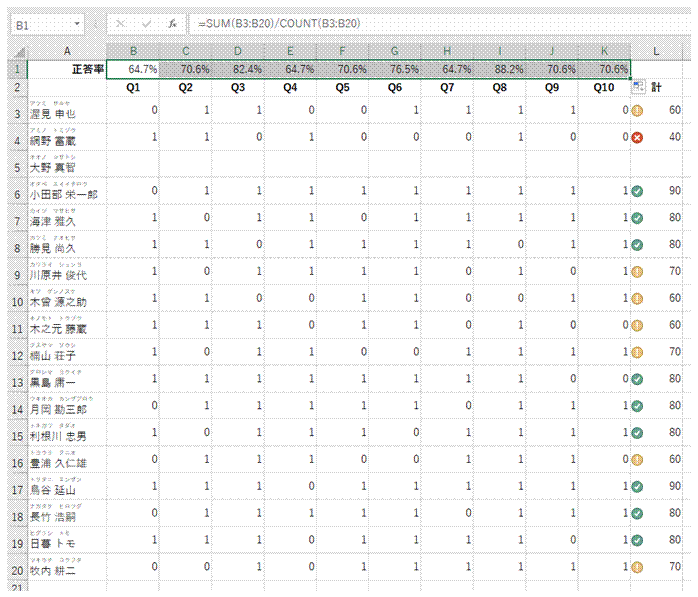
Task: Select the name cell 牧内 耕二
Action: [67, 567]
